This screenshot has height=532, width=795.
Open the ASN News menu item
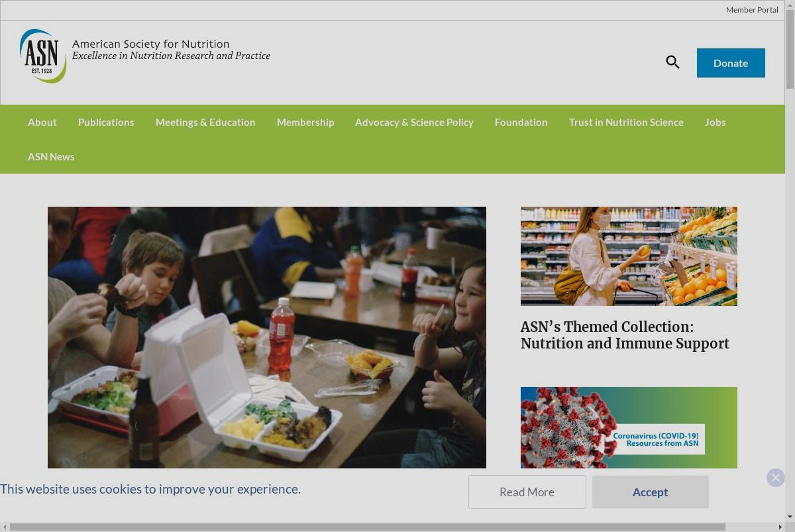(51, 156)
